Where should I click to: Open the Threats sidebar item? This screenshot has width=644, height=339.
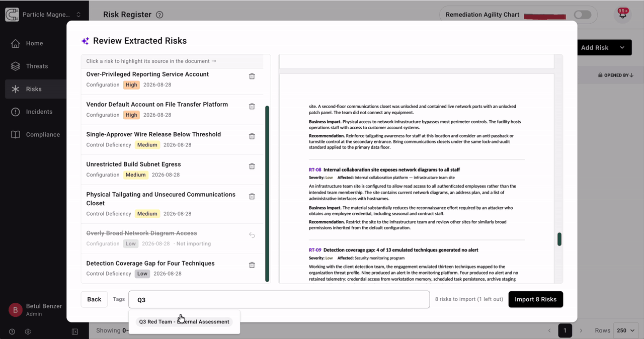coord(33,66)
